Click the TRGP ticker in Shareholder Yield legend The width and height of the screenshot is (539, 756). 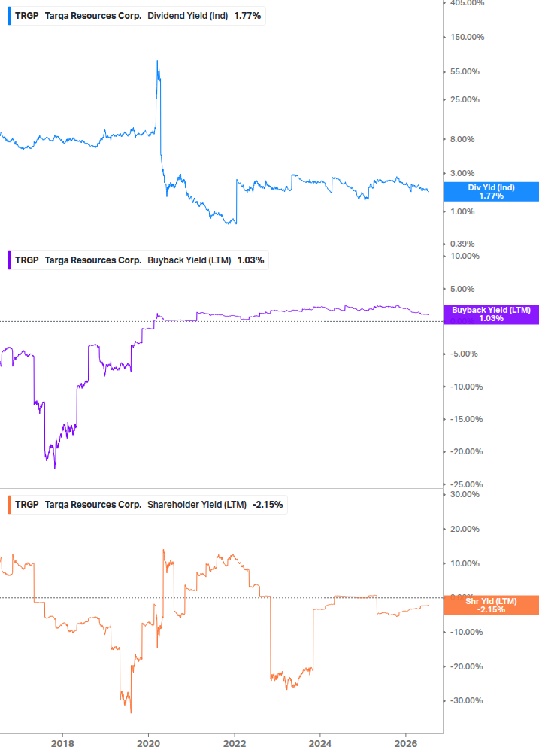click(x=26, y=505)
